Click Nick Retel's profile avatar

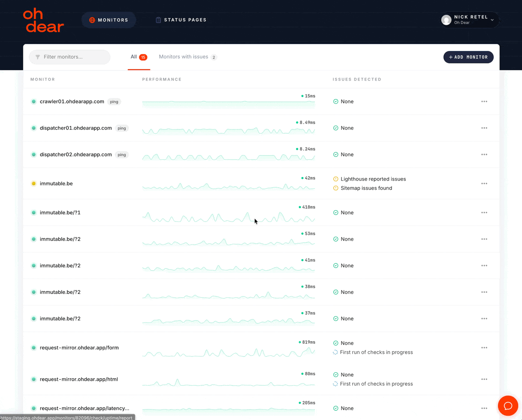tap(446, 20)
